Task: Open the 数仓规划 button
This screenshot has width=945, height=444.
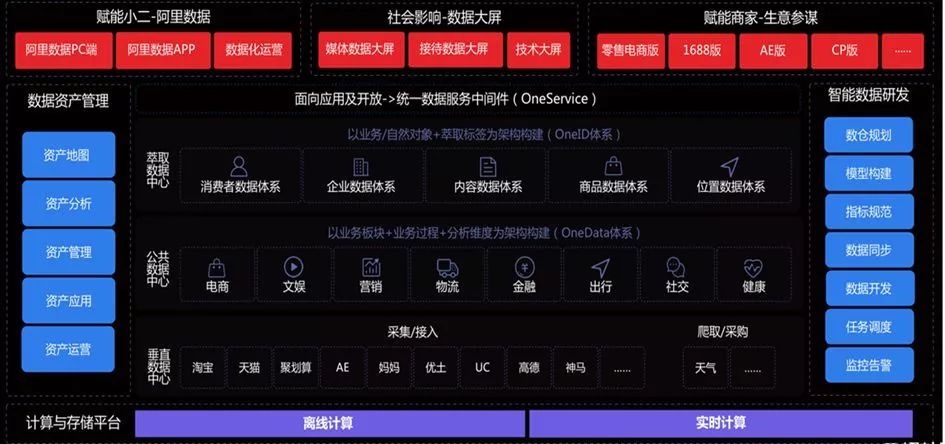Action: click(868, 135)
